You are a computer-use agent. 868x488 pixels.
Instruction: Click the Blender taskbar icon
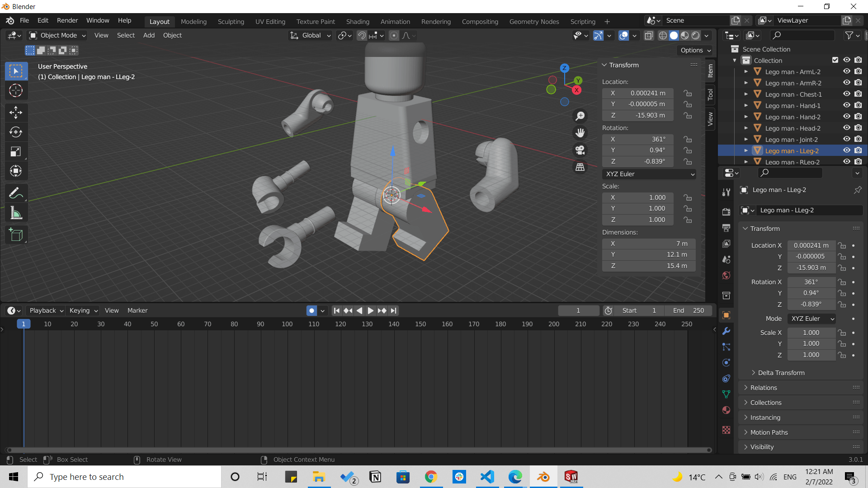coord(542,477)
